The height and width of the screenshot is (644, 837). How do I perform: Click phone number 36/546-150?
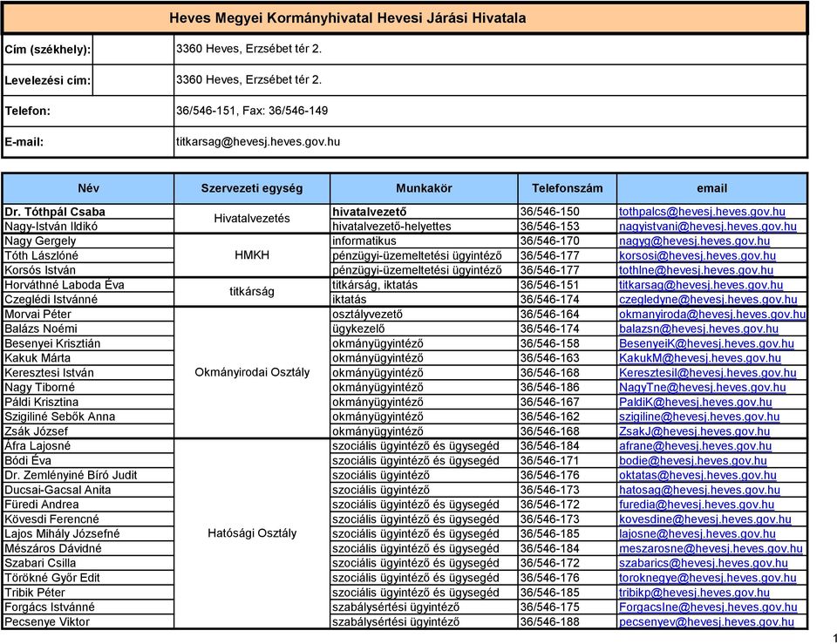click(x=550, y=212)
